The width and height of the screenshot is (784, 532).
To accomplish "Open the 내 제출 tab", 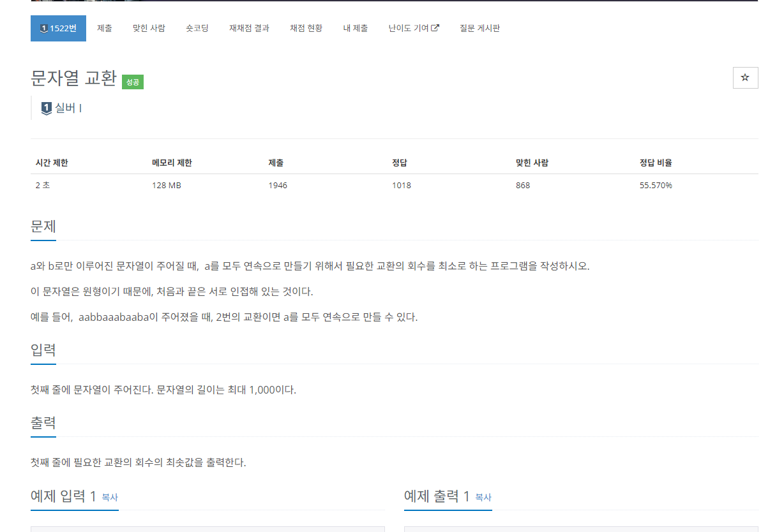I will pyautogui.click(x=355, y=28).
